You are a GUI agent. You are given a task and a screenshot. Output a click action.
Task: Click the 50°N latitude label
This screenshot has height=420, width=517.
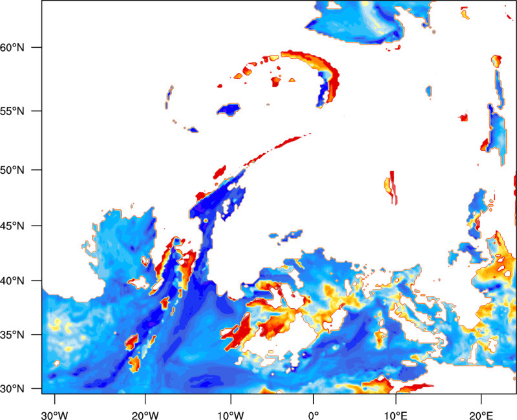[x=12, y=170]
